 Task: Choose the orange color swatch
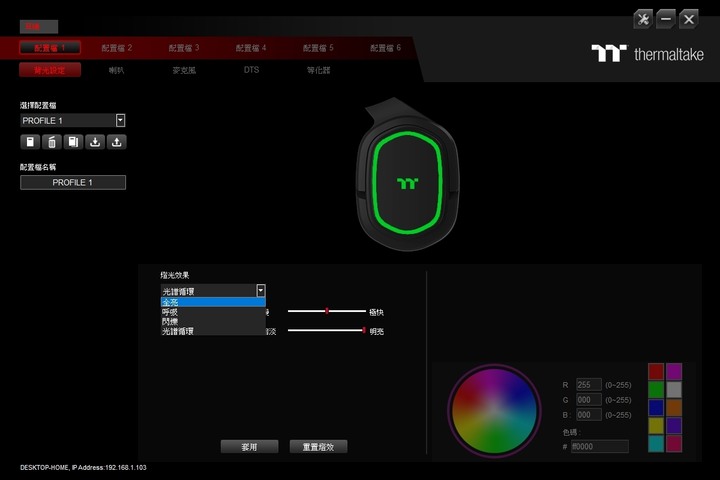coord(674,407)
